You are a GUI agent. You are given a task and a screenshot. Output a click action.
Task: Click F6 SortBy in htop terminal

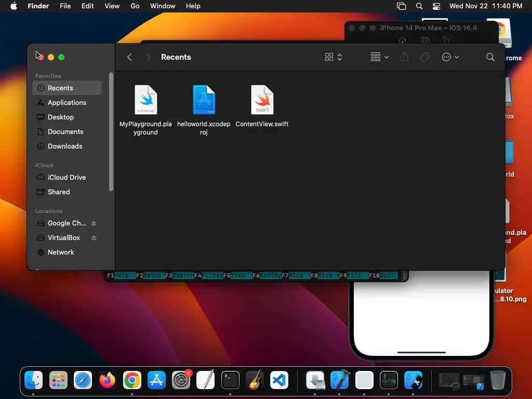[267, 275]
